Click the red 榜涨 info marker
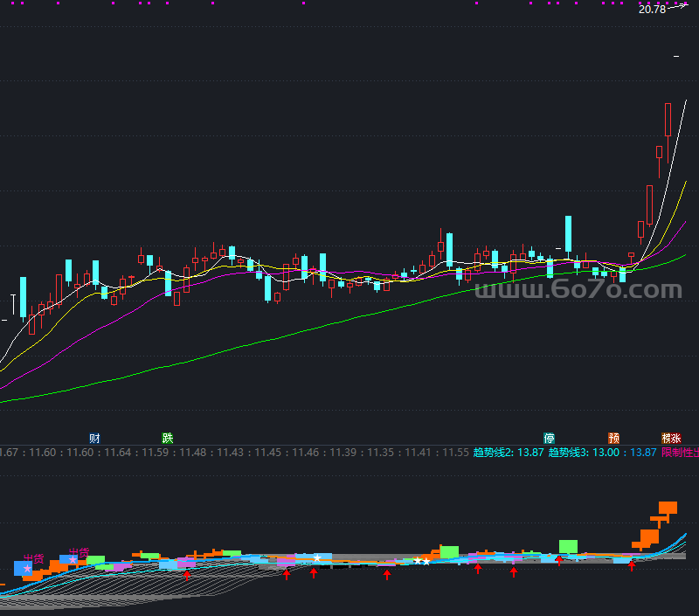This screenshot has height=616, width=699. [x=671, y=438]
